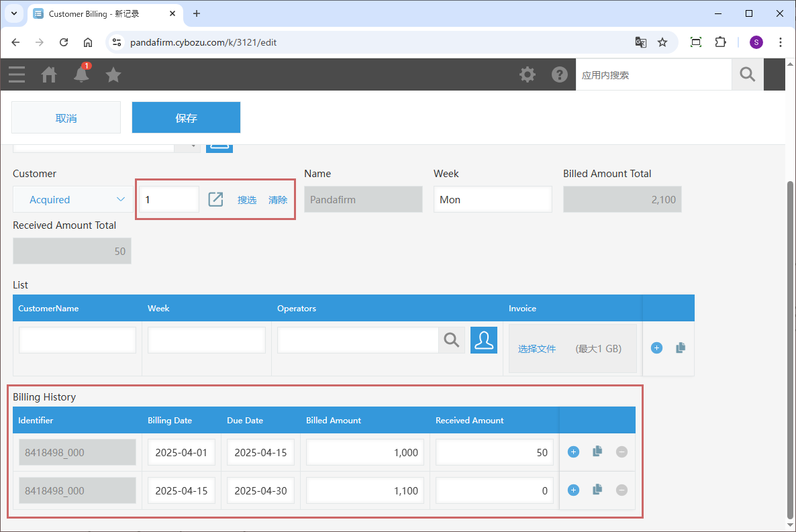Click the 取消 cancel button
Screen dimensions: 796x532
click(x=66, y=118)
